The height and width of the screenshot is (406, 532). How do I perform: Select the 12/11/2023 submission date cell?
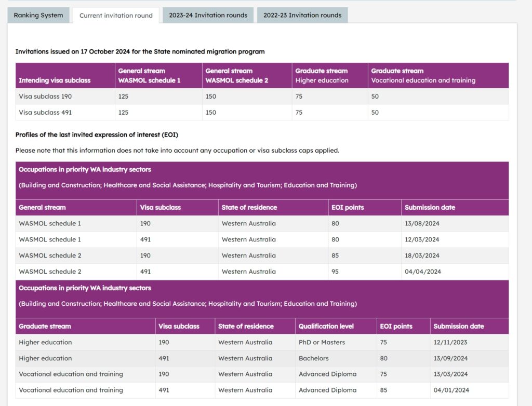pos(451,343)
